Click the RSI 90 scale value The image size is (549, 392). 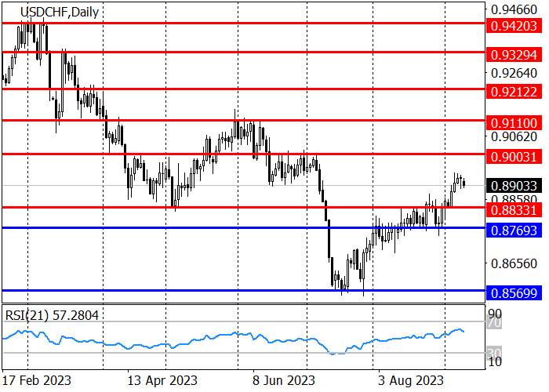pyautogui.click(x=495, y=314)
